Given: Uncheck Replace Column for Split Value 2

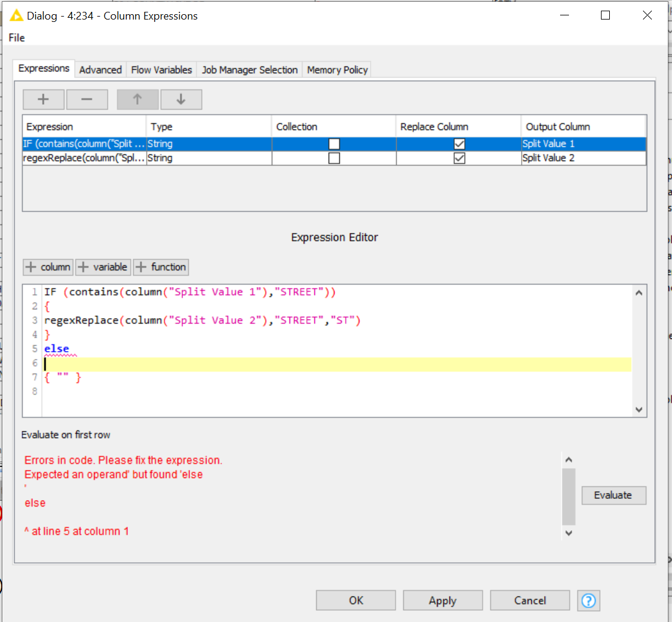Looking at the screenshot, I should point(459,158).
